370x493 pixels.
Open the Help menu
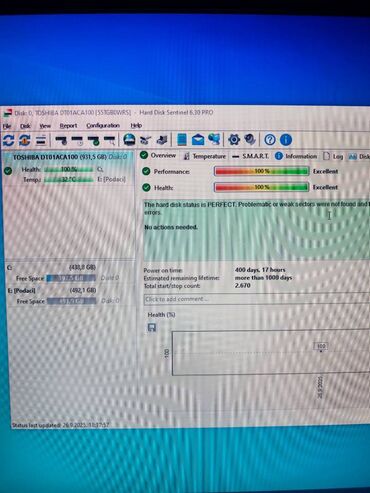pyautogui.click(x=136, y=126)
